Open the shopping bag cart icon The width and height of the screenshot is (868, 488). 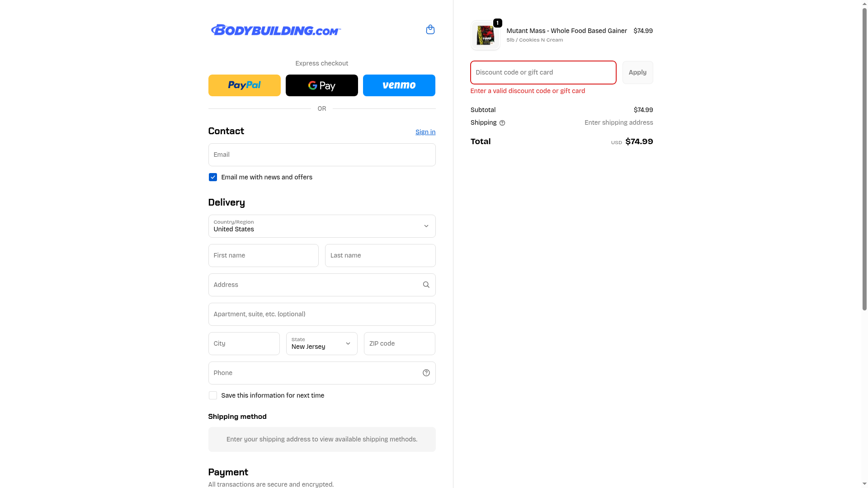tap(430, 30)
